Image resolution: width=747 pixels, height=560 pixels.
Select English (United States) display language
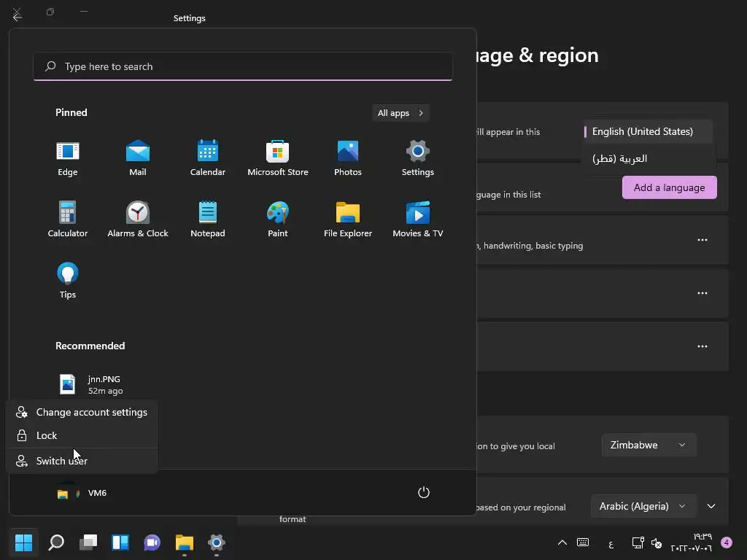(x=649, y=131)
